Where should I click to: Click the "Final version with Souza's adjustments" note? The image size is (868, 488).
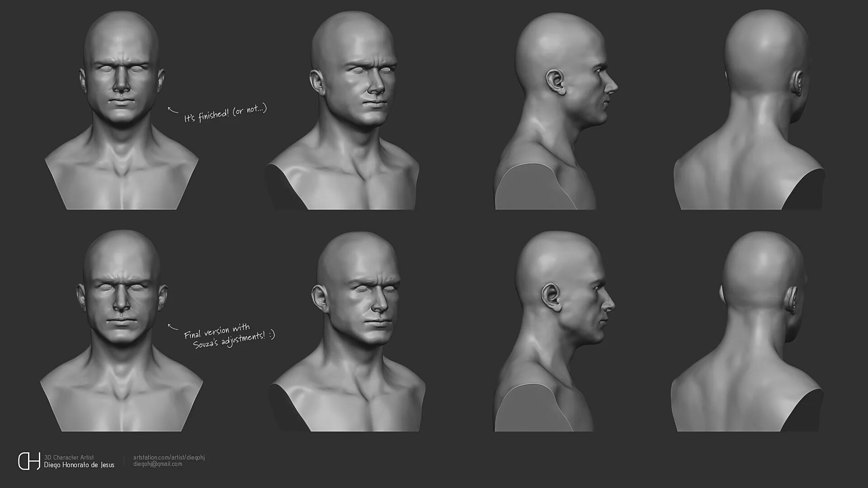pyautogui.click(x=229, y=336)
